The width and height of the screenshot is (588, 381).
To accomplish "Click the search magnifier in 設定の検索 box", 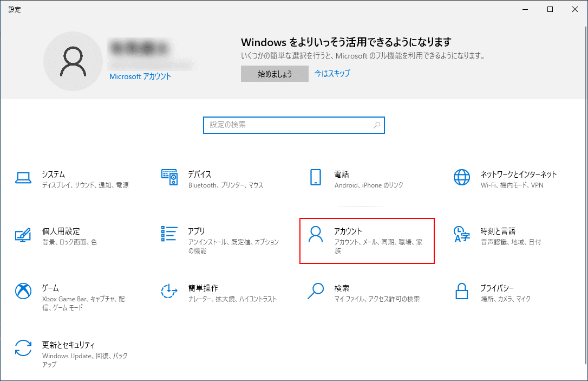I will coord(377,125).
